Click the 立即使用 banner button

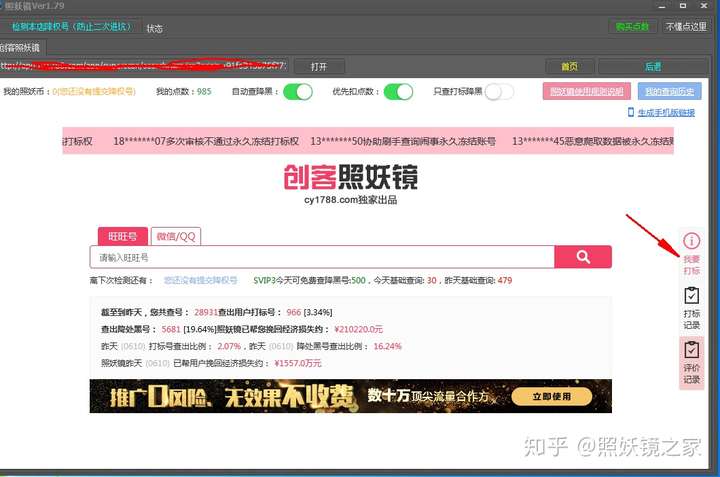coord(551,397)
